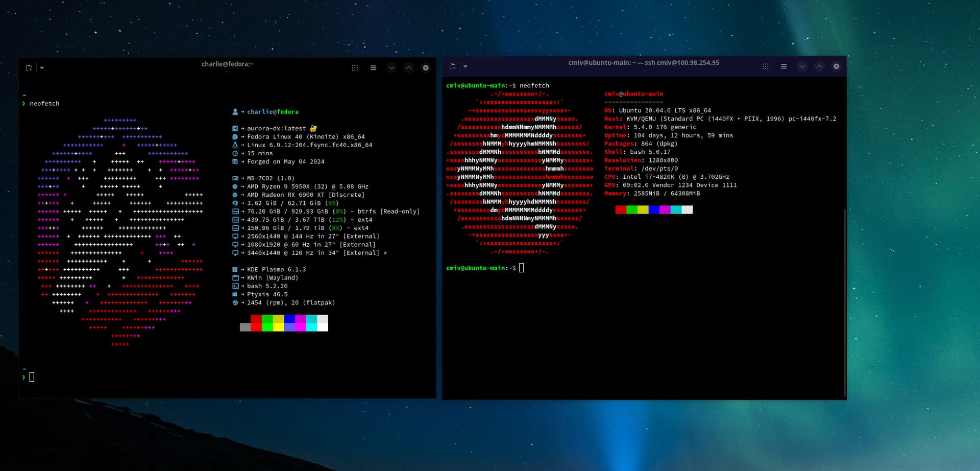Click the blue color block in the ubuntu neofetch palette

654,210
